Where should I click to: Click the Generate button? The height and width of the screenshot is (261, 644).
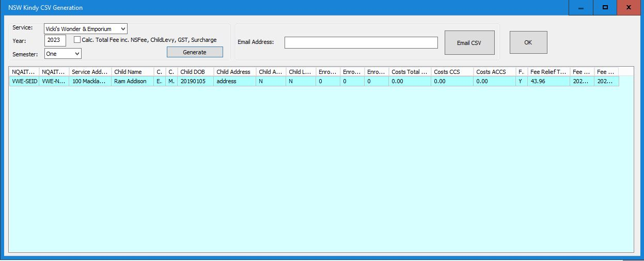click(195, 52)
